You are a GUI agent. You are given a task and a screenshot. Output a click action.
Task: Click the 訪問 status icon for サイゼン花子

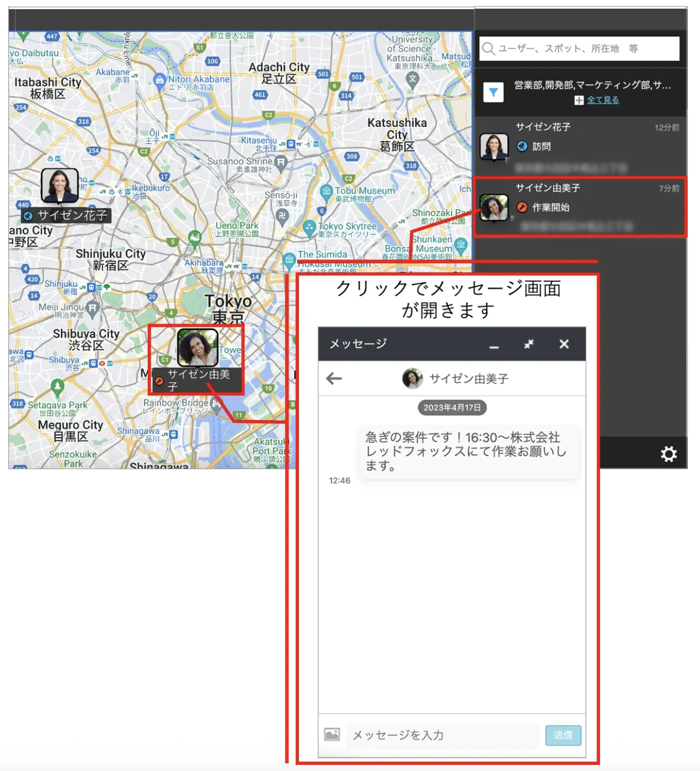pyautogui.click(x=522, y=146)
